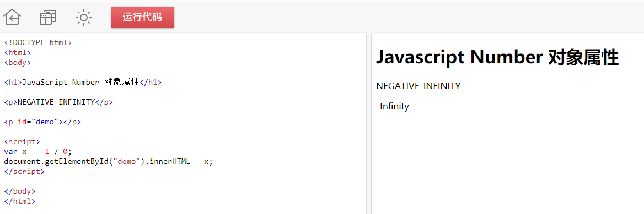
Task: Click the p id="demo" code line
Action: click(42, 122)
